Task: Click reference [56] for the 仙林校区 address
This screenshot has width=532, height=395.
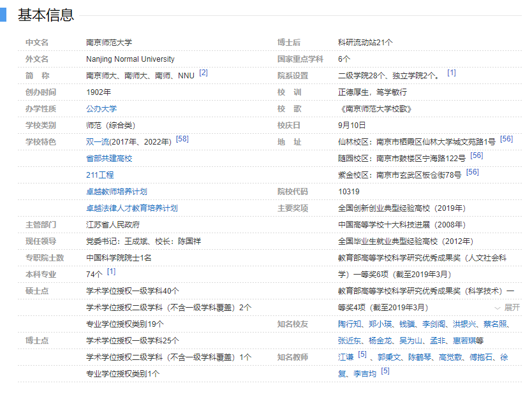Action: [506, 140]
